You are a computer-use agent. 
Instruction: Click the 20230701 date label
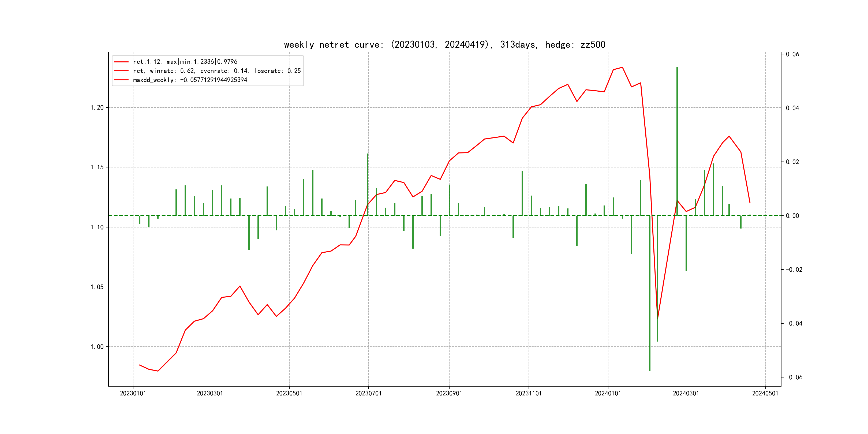point(368,394)
